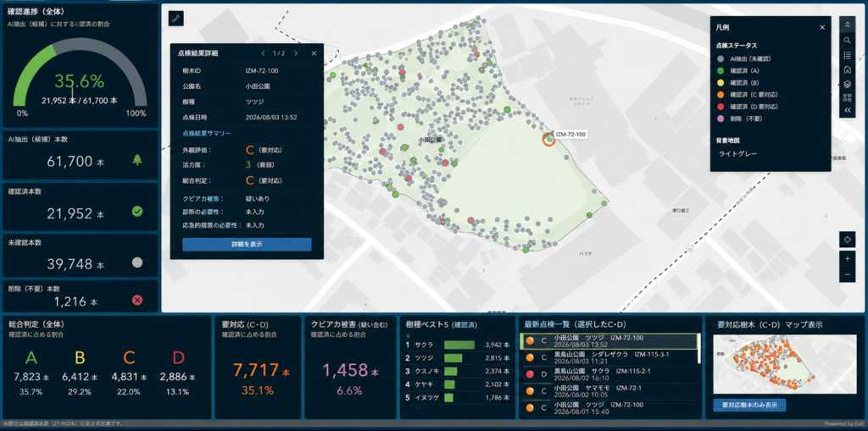This screenshot has height=431, width=868.
Task: Click the IZM-72-100 map label
Action: coord(571,134)
